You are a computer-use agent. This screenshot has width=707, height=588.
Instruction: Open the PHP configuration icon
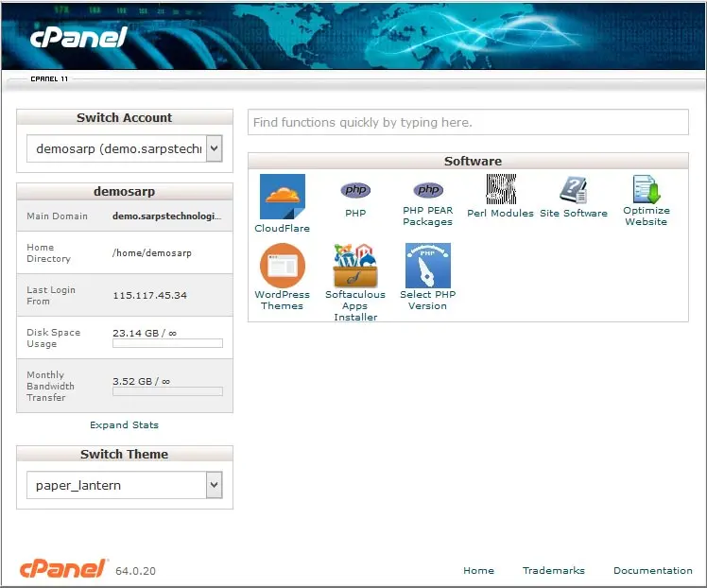[355, 190]
